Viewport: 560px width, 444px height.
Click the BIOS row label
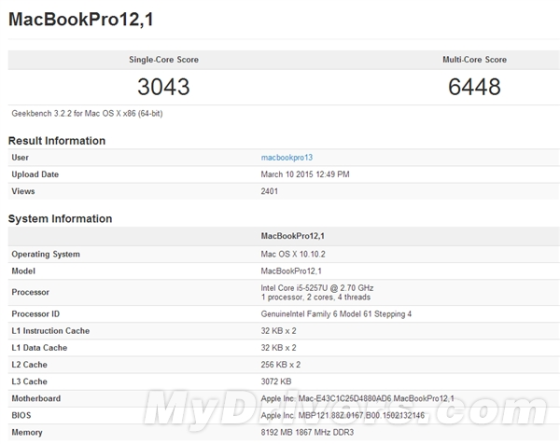[21, 415]
